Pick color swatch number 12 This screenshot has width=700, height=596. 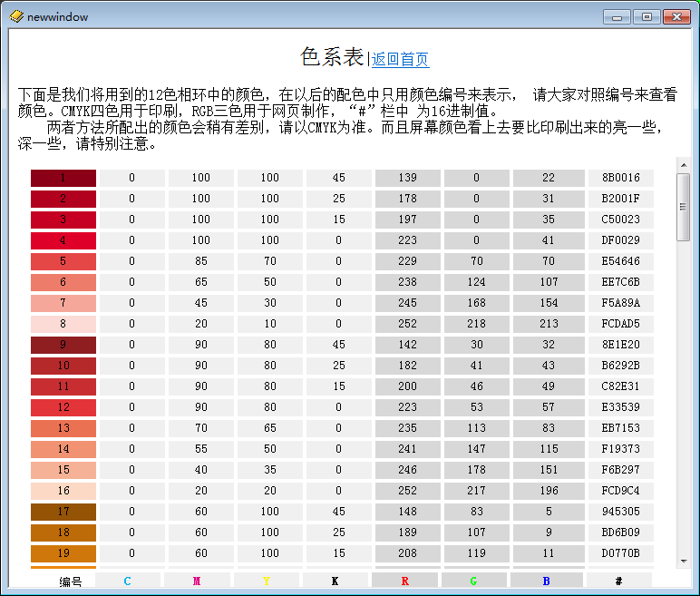pyautogui.click(x=63, y=407)
